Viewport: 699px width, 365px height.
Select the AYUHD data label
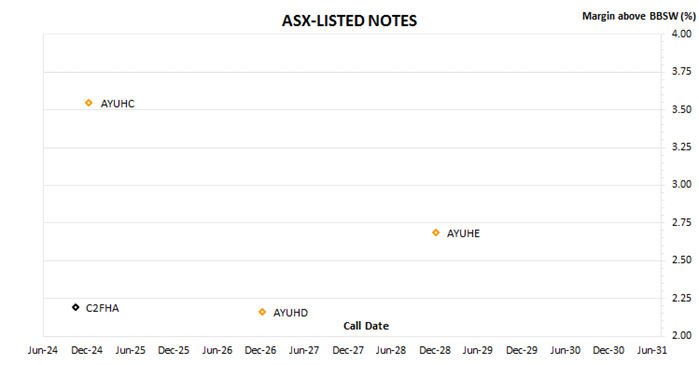pos(291,313)
